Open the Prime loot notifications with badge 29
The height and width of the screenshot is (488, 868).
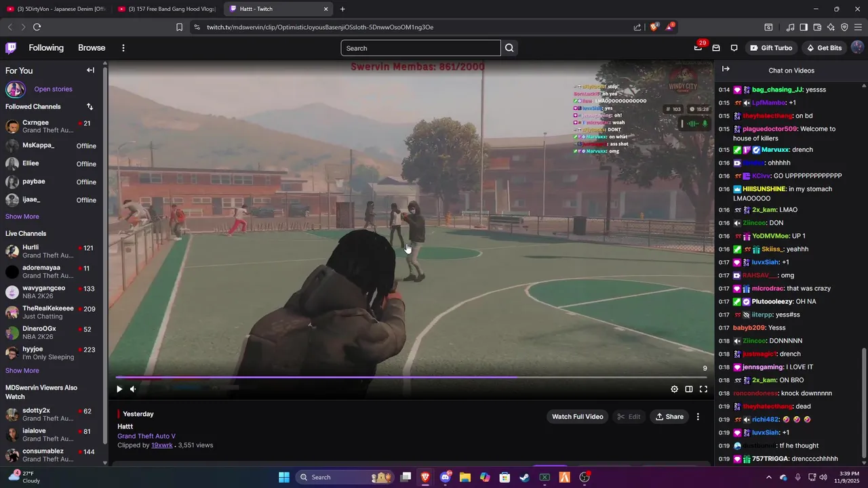[x=698, y=48]
